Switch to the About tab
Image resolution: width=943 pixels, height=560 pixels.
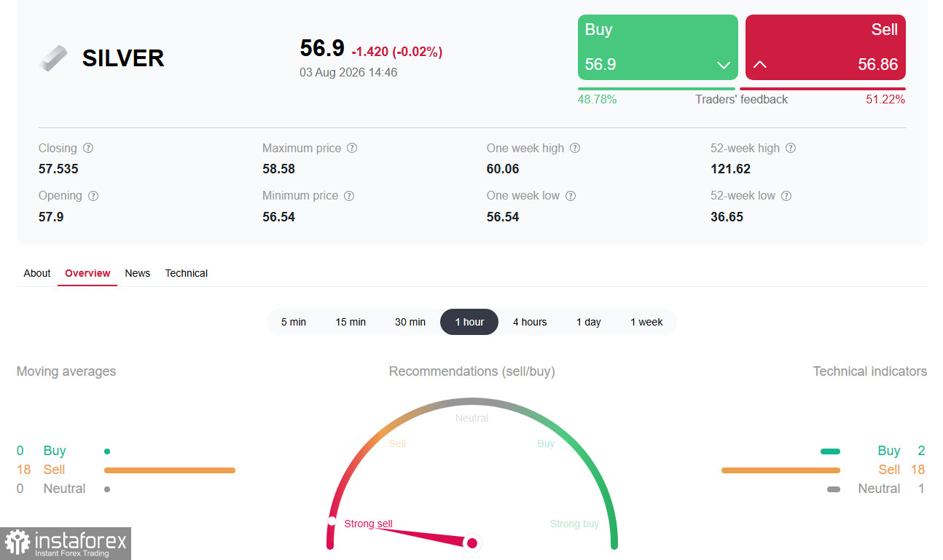click(37, 273)
